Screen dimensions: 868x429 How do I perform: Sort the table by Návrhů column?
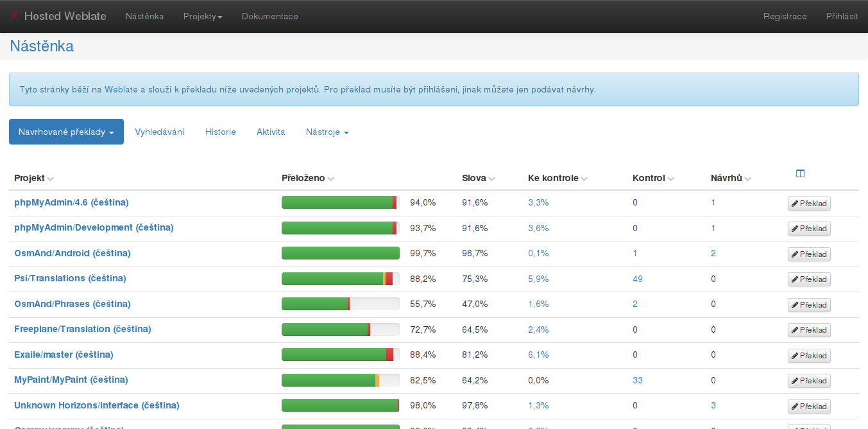coord(731,178)
